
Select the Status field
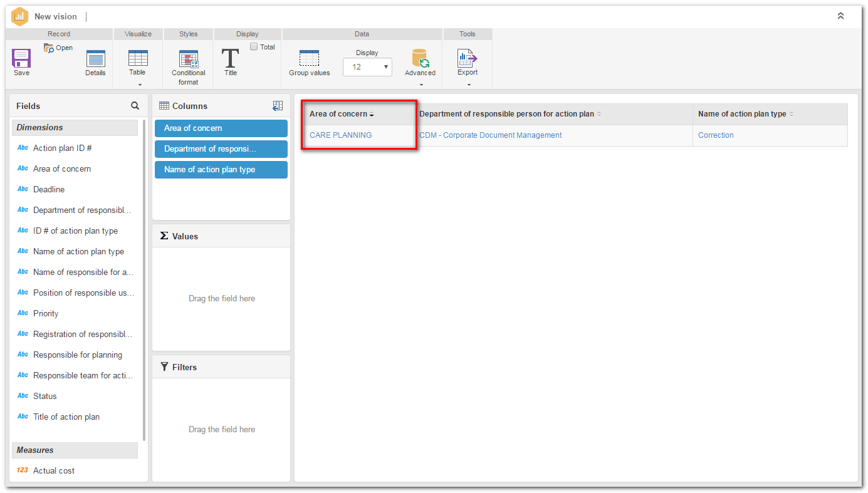(45, 397)
